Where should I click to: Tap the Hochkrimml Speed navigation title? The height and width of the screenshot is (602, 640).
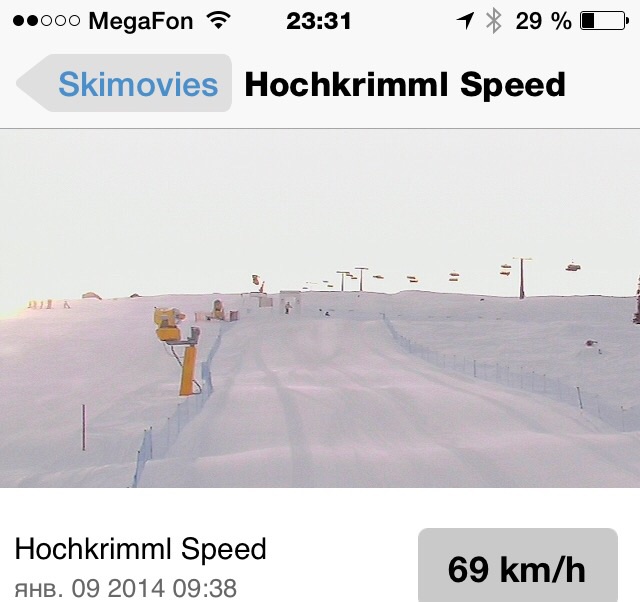pyautogui.click(x=405, y=84)
